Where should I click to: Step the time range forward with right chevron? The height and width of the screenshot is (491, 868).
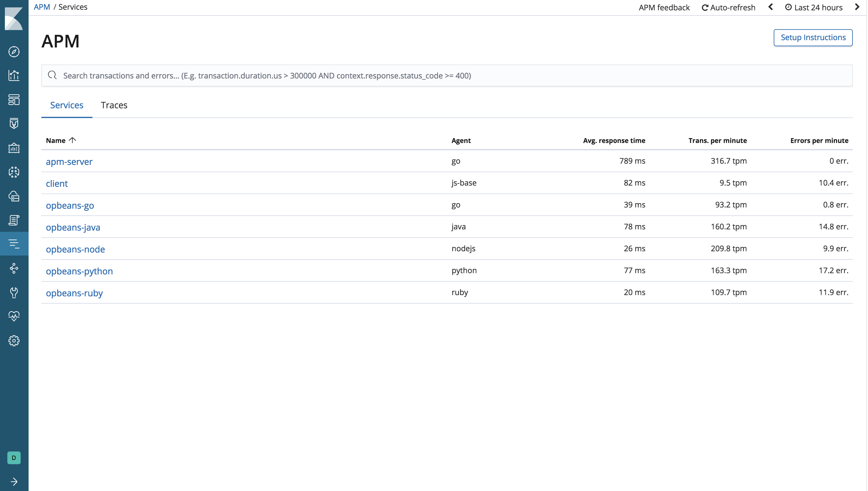pyautogui.click(x=857, y=7)
